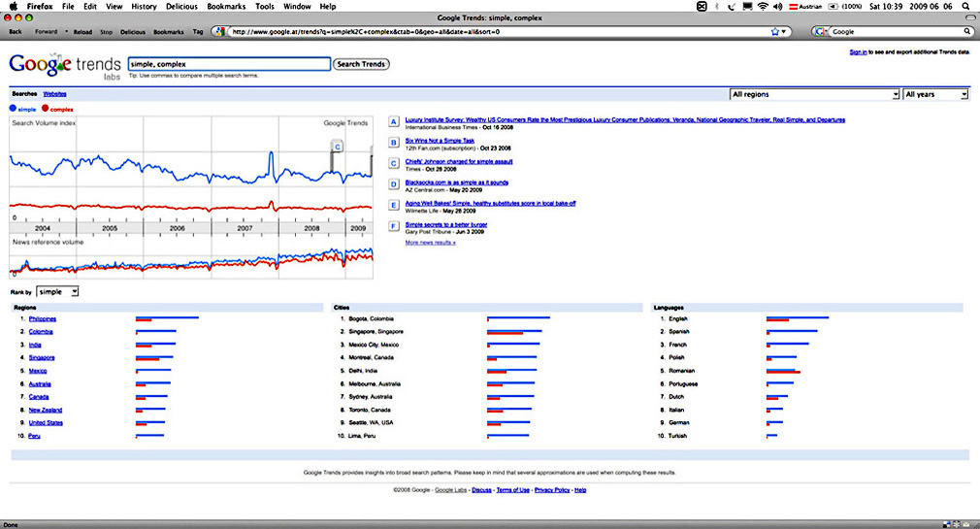Viewport: 980px width, 529px height.
Task: Select the Searches tab
Action: [x=24, y=94]
